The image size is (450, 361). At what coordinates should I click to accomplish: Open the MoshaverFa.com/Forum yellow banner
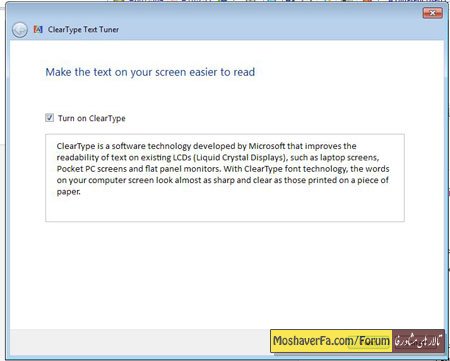[331, 341]
